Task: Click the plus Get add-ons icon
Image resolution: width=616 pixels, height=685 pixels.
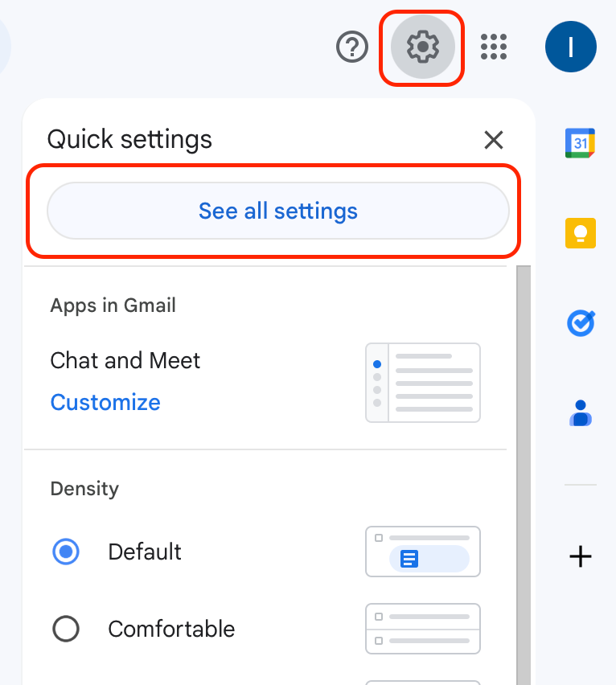Action: 581,556
